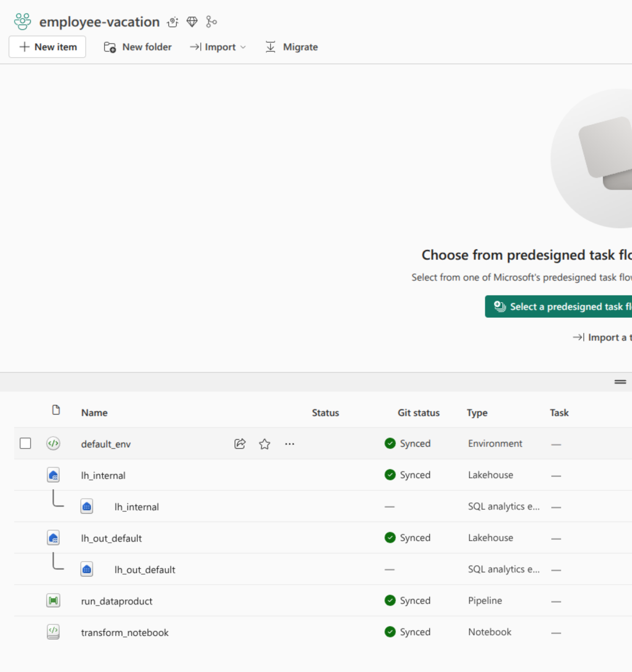Image resolution: width=632 pixels, height=672 pixels.
Task: Click the employee-vacation workspace icon
Action: point(22,21)
